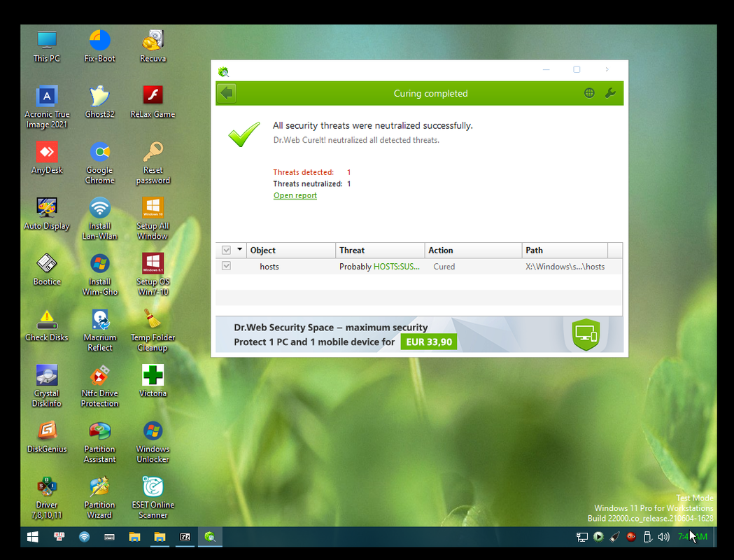734x560 pixels.
Task: Open Reset password key icon
Action: pos(153,163)
